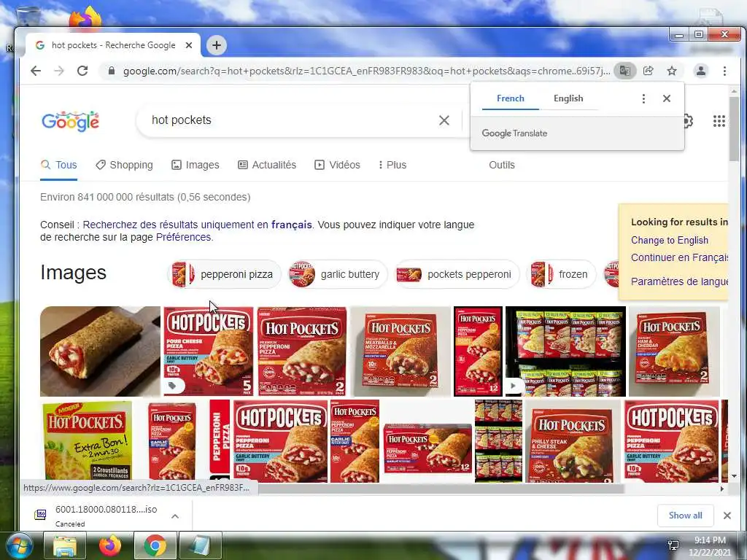747x560 pixels.
Task: Open the Ham & Cheddar box image
Action: 674,351
